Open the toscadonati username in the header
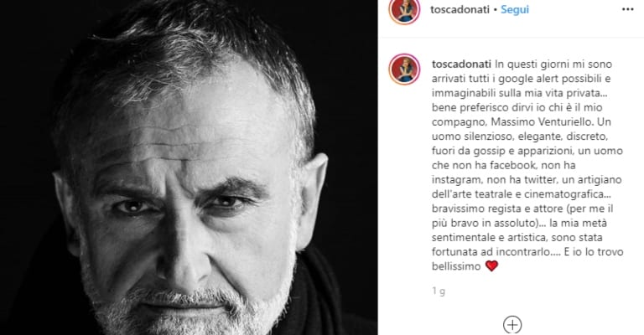The height and width of the screenshot is (335, 644). click(460, 9)
